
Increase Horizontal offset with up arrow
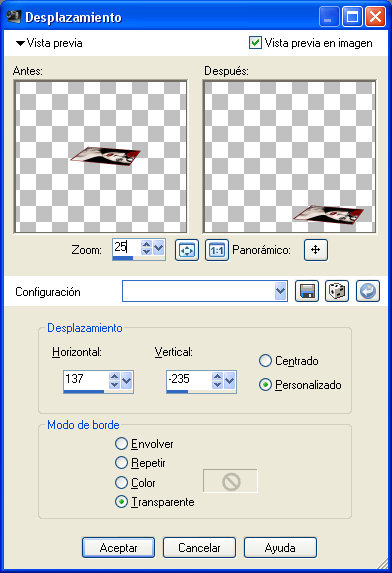114,376
